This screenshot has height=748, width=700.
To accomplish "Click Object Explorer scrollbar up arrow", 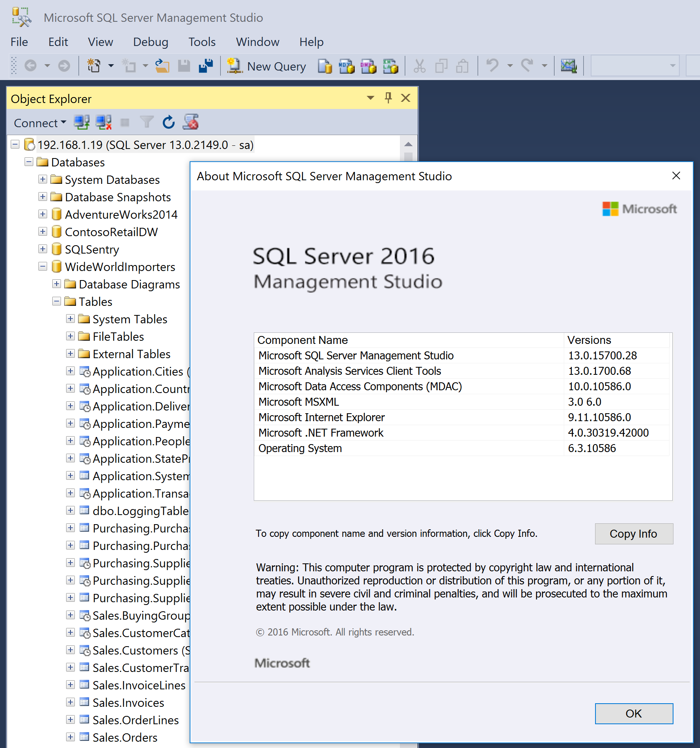I will click(409, 144).
